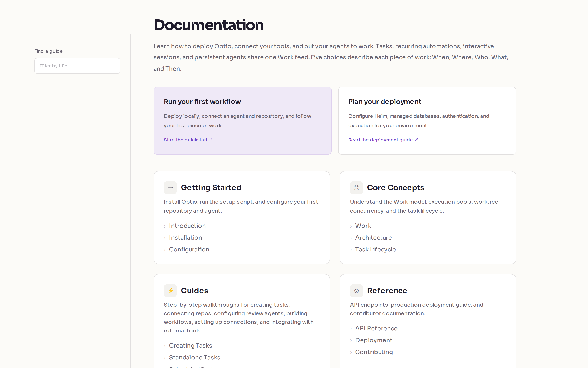Open the Architecture page
Screen dimensions: 588x368
pyautogui.click(x=373, y=238)
